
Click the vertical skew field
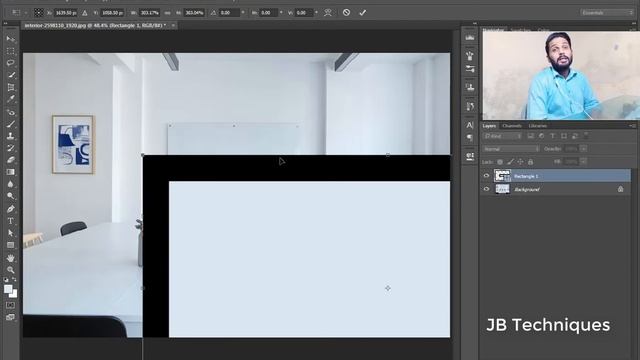[x=304, y=13]
